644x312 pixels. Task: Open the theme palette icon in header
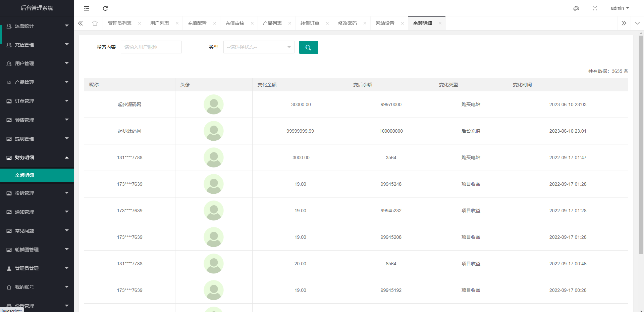click(576, 8)
